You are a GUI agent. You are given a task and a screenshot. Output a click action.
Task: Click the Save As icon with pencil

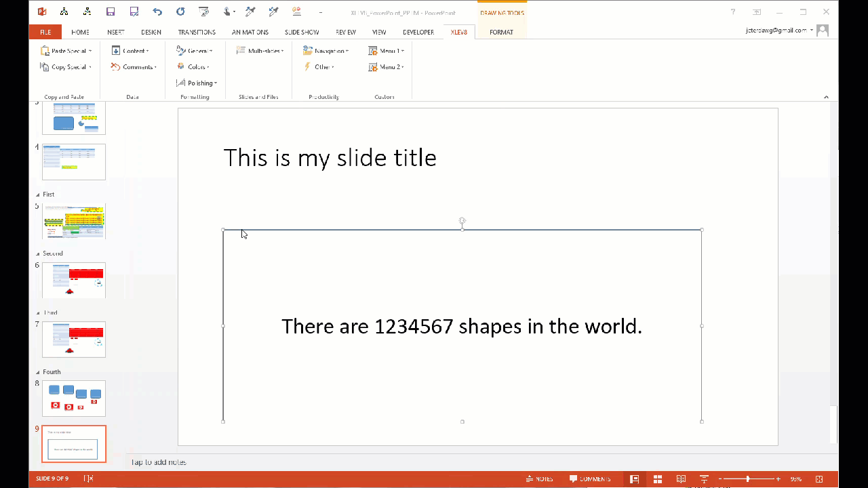pyautogui.click(x=134, y=12)
